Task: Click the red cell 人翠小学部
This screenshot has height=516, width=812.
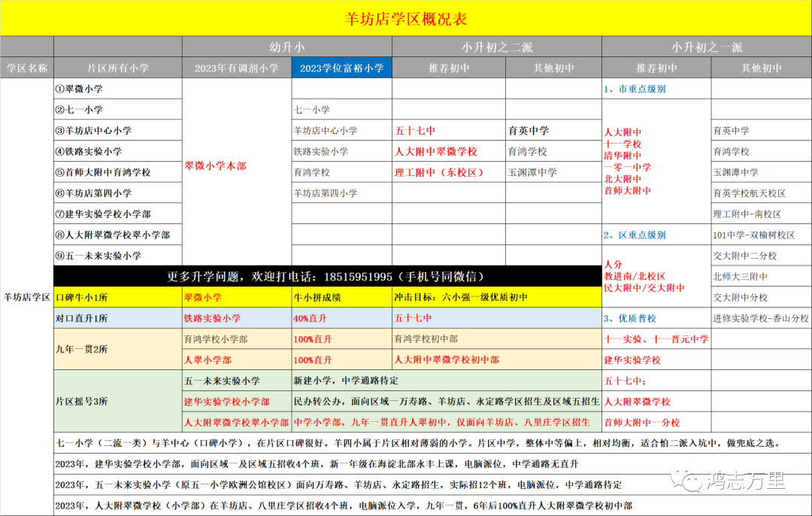Action: 237,360
